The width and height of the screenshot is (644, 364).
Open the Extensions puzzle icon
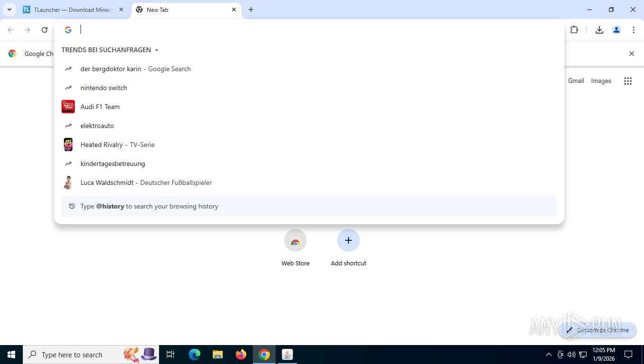click(574, 30)
